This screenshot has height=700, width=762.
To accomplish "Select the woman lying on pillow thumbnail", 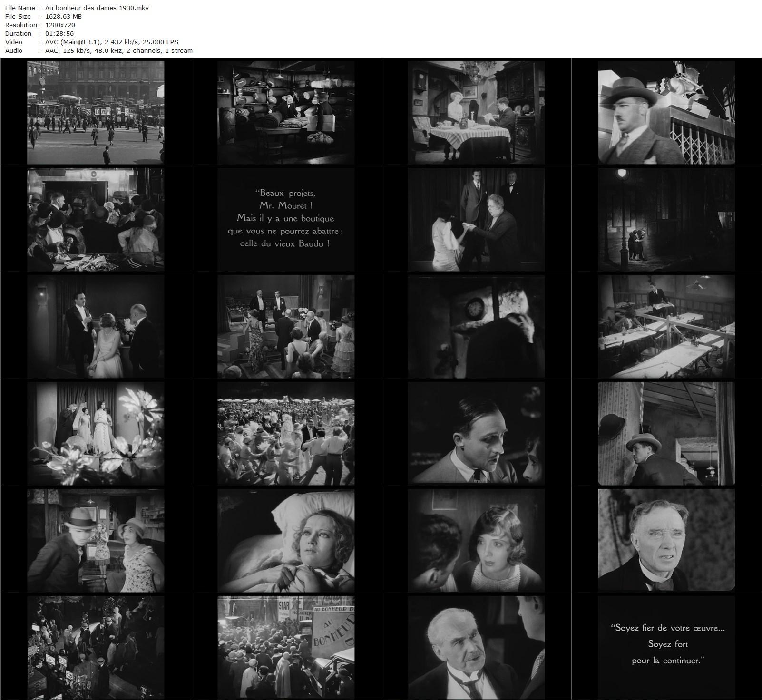I will coord(286,540).
